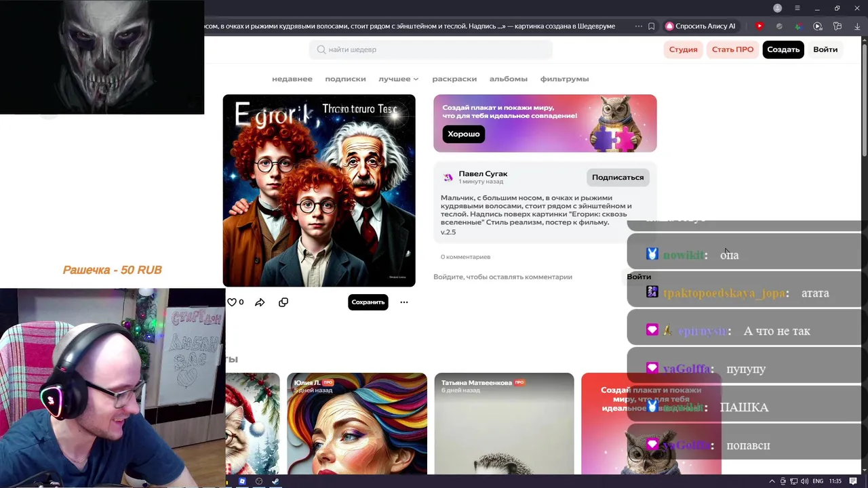868x488 pixels.
Task: Click the Сохранить button
Action: (368, 302)
